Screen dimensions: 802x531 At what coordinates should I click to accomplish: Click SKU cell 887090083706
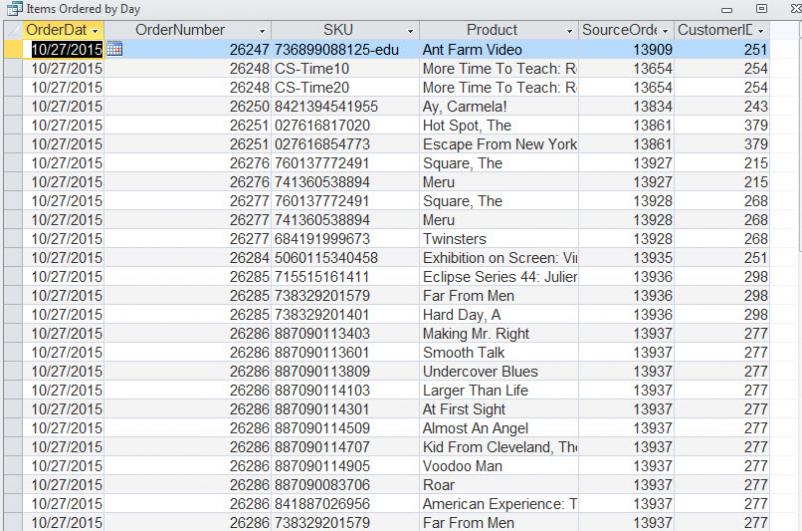click(x=345, y=485)
